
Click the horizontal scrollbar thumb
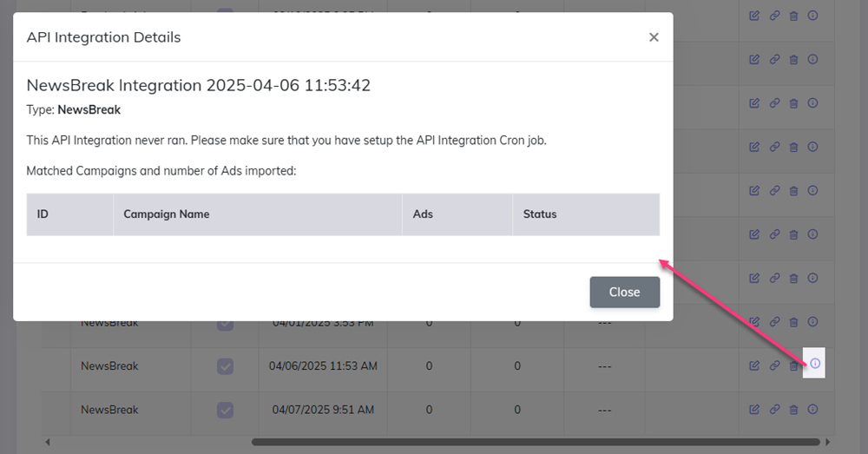pyautogui.click(x=536, y=442)
